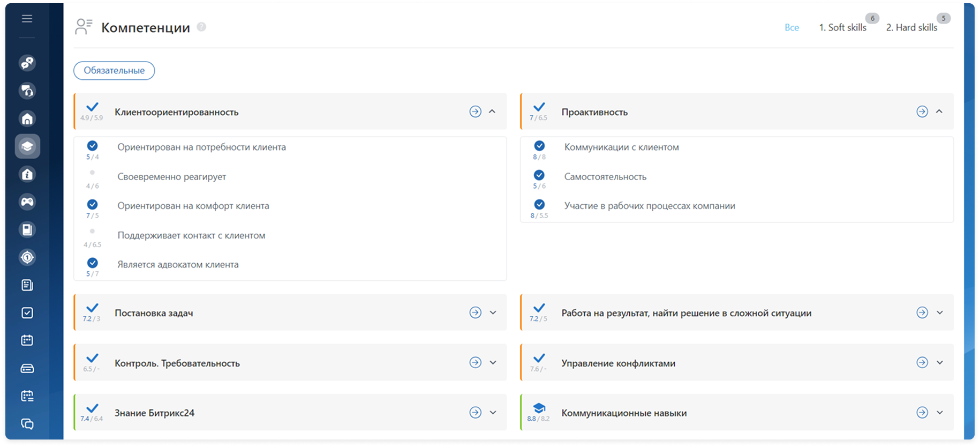
Task: Toggle checkmark for Ориентирован на потребности клиента
Action: coord(93,146)
